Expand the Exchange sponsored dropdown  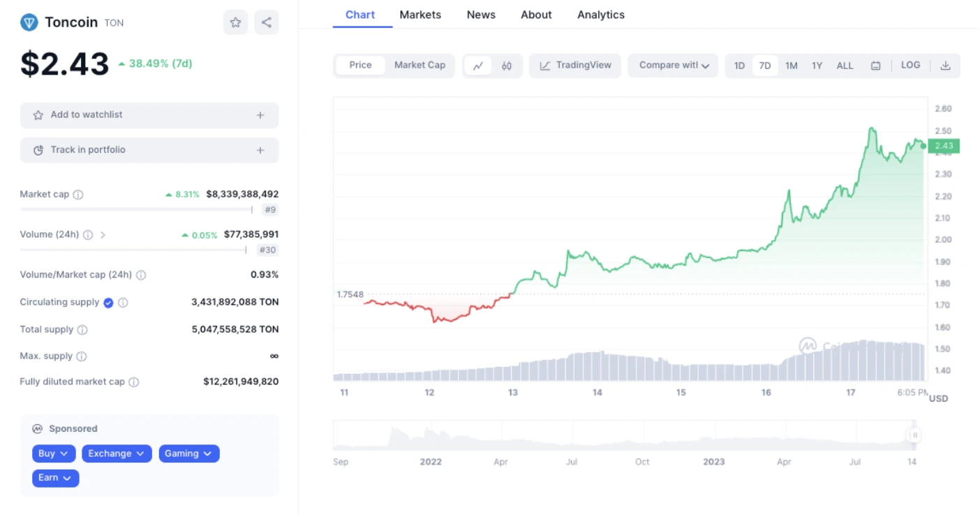(117, 454)
